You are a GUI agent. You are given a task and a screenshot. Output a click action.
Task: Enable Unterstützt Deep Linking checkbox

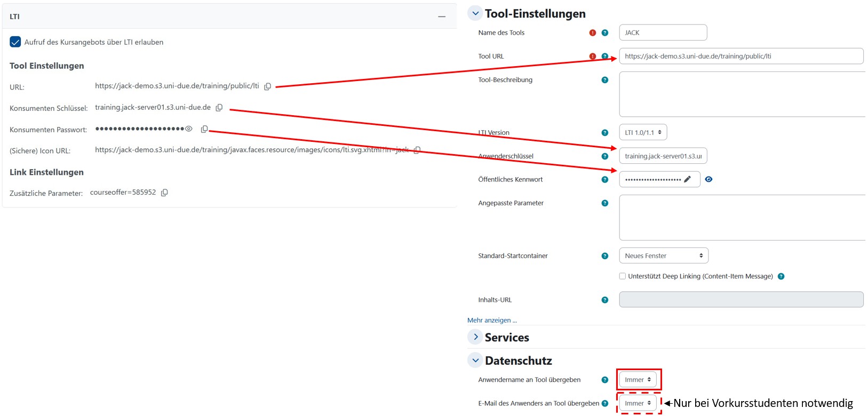[622, 276]
